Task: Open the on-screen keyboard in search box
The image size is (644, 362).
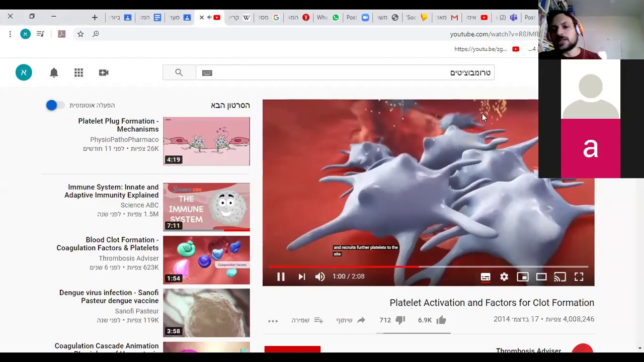Action: [207, 73]
